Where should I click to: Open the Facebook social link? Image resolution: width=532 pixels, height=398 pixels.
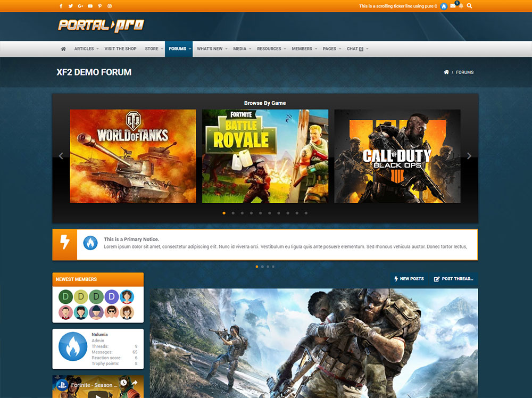pyautogui.click(x=61, y=6)
